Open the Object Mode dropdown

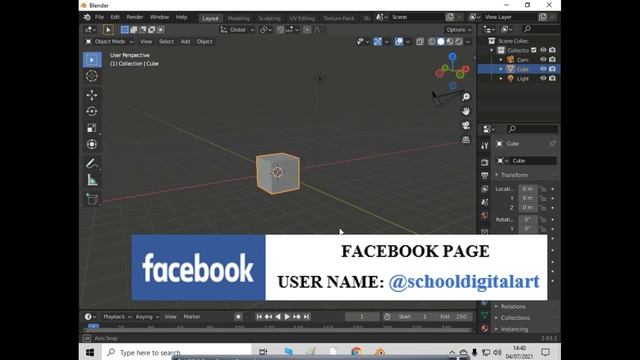point(109,42)
